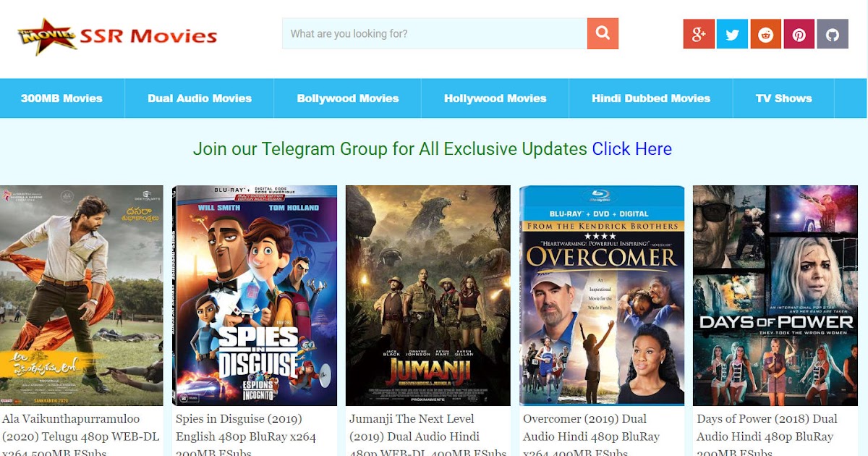Select Hindi Dubbed Movies menu item
Image resolution: width=868 pixels, height=456 pixels.
pyautogui.click(x=651, y=98)
